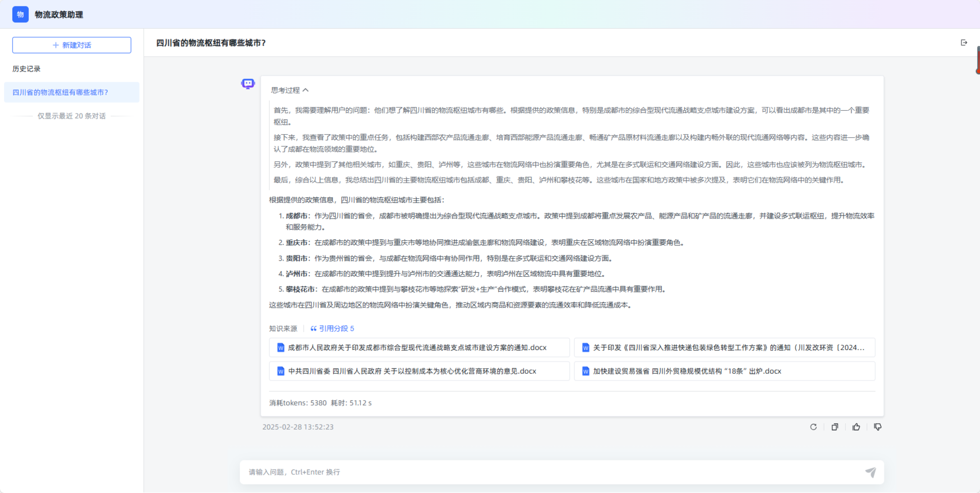Regenerate the answer with the refresh icon
980x493 pixels.
click(813, 427)
